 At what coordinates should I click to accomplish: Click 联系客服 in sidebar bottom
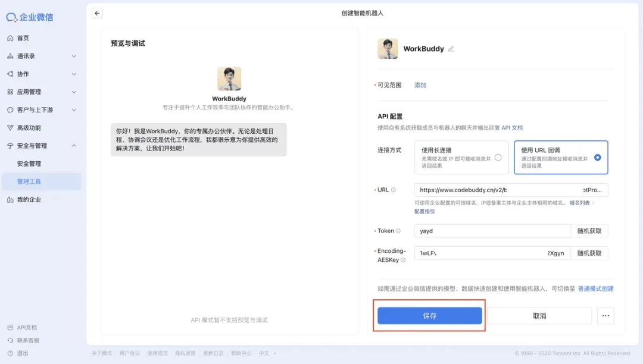[28, 340]
